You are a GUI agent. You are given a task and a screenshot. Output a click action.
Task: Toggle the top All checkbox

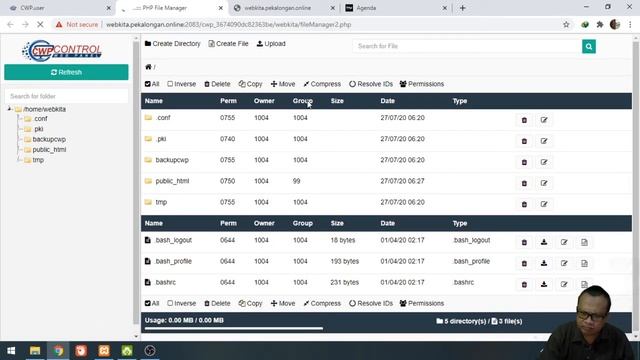(x=147, y=84)
